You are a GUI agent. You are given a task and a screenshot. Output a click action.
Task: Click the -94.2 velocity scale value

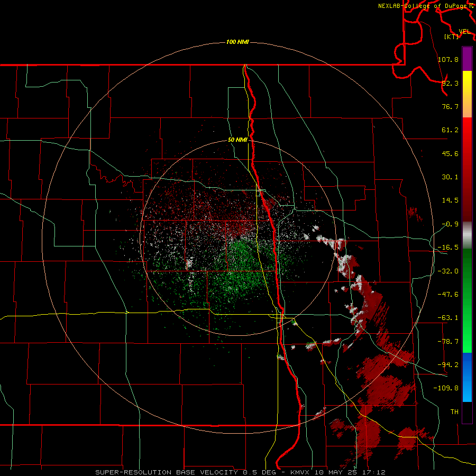[448, 364]
